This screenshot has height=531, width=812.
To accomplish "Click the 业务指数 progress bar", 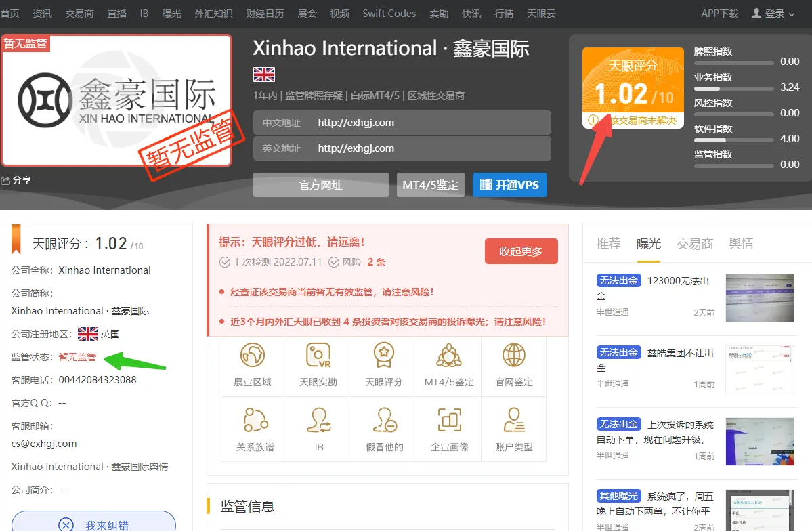I will click(x=734, y=89).
